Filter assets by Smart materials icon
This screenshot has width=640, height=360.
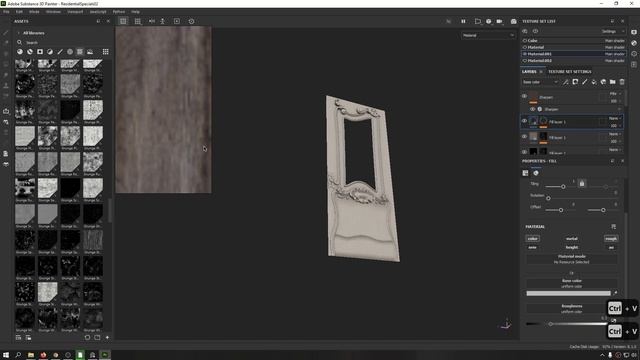30,52
